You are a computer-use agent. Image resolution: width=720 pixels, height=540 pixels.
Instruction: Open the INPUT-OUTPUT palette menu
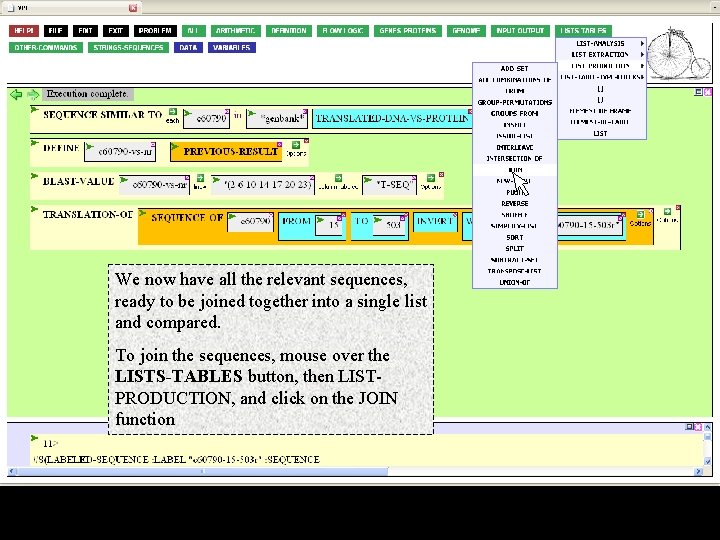click(x=520, y=31)
